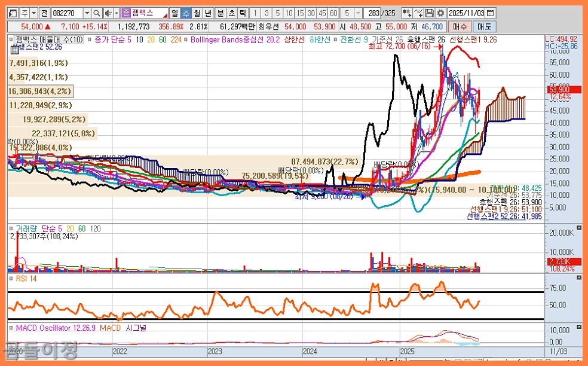Close the MACD panel with its X icon
This screenshot has width=588, height=366.
[580, 327]
